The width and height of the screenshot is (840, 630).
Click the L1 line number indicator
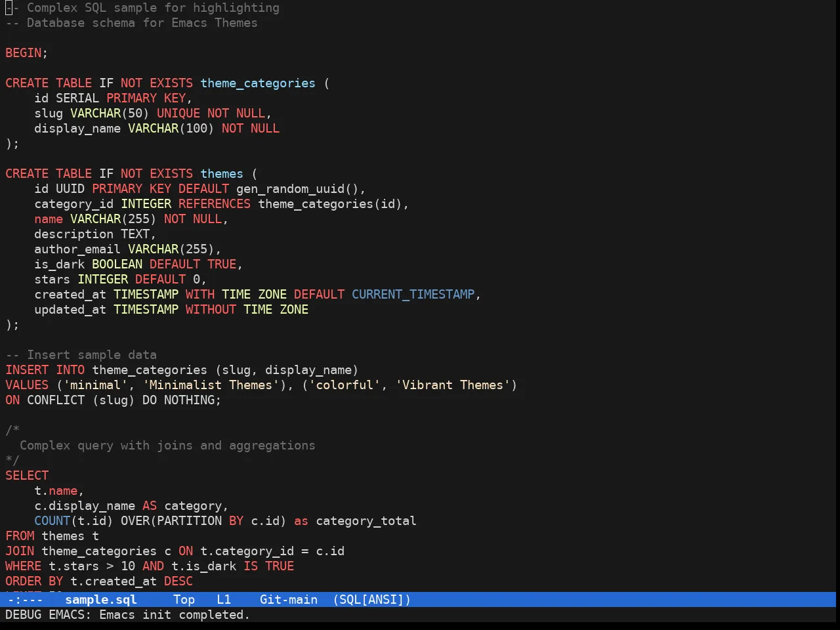[224, 599]
